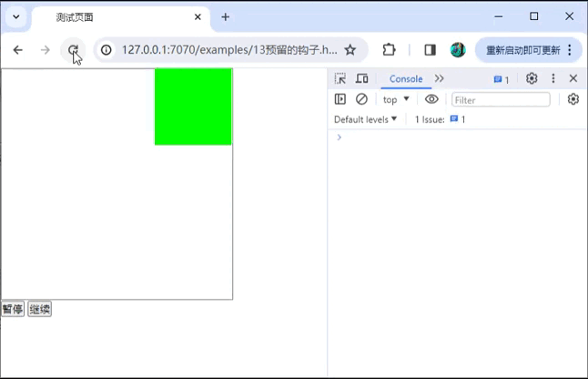Show more DevTools tabs via double chevron
588x379 pixels.
[439, 78]
